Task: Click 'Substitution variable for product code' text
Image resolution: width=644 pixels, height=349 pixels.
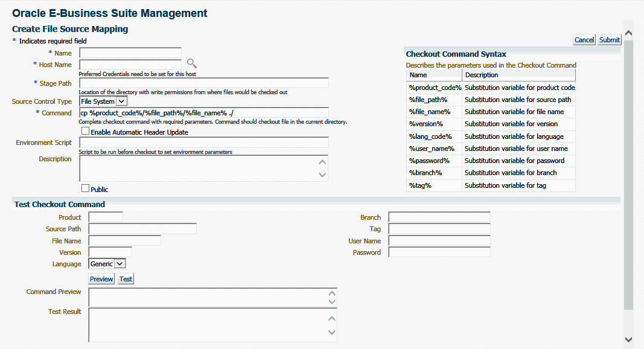Action: pyautogui.click(x=520, y=88)
